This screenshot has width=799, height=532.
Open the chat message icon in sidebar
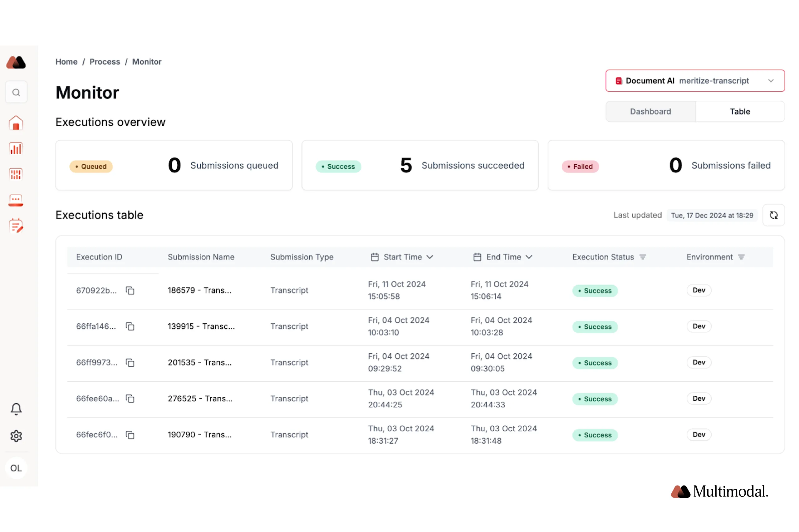point(16,200)
